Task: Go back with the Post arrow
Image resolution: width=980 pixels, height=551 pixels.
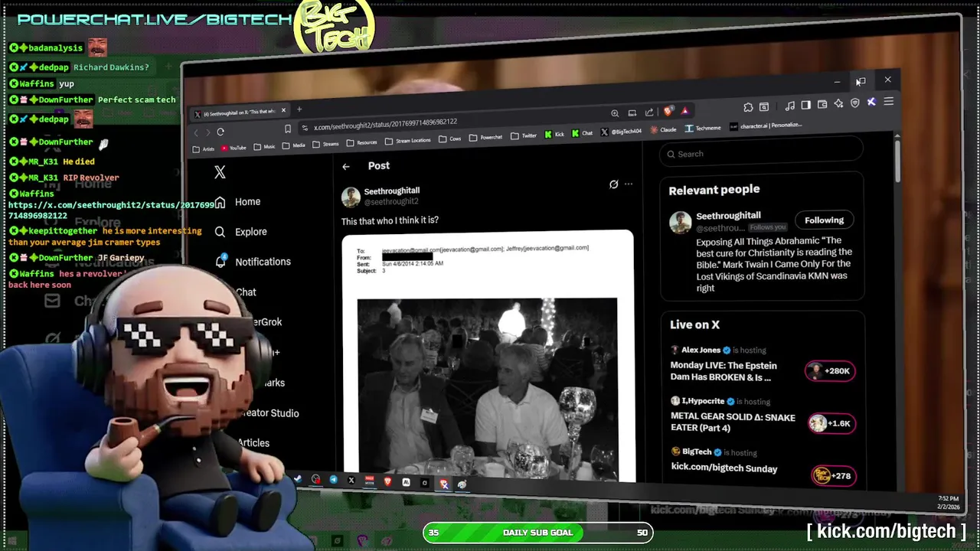Action: (x=346, y=166)
